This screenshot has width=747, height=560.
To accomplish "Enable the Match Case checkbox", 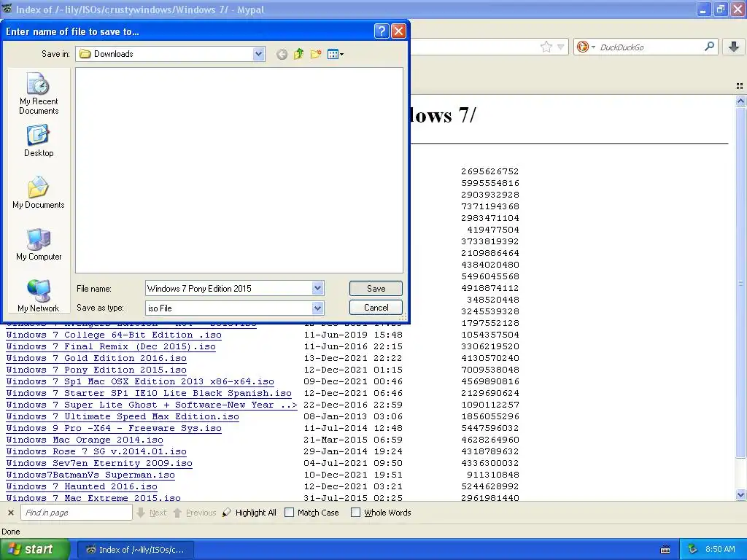I will 289,513.
